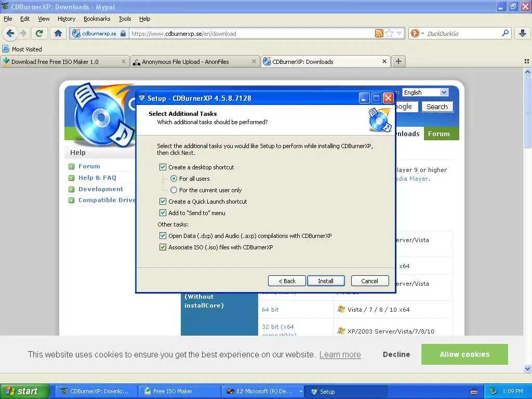
Task: Click the page vertical scrollbar thumb
Action: [x=527, y=112]
